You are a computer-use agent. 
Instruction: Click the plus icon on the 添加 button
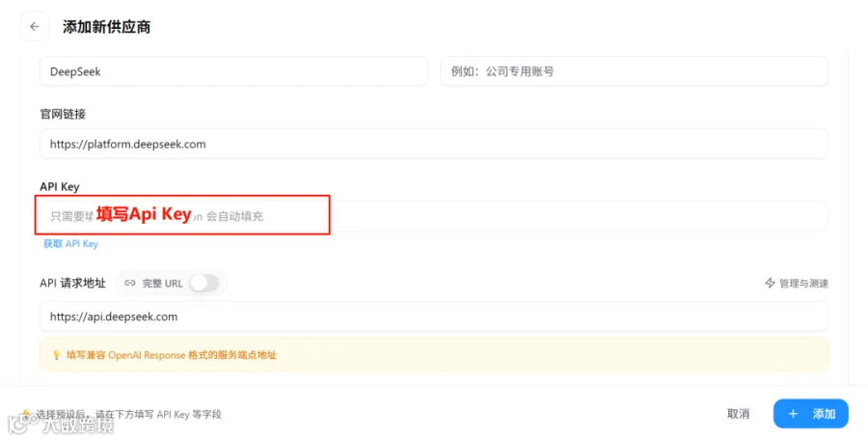click(793, 414)
